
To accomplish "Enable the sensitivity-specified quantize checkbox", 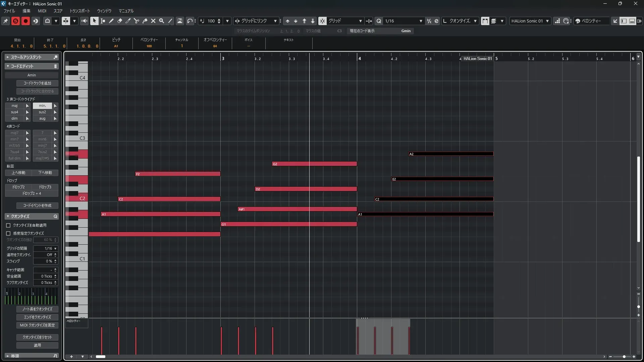I will pyautogui.click(x=8, y=233).
